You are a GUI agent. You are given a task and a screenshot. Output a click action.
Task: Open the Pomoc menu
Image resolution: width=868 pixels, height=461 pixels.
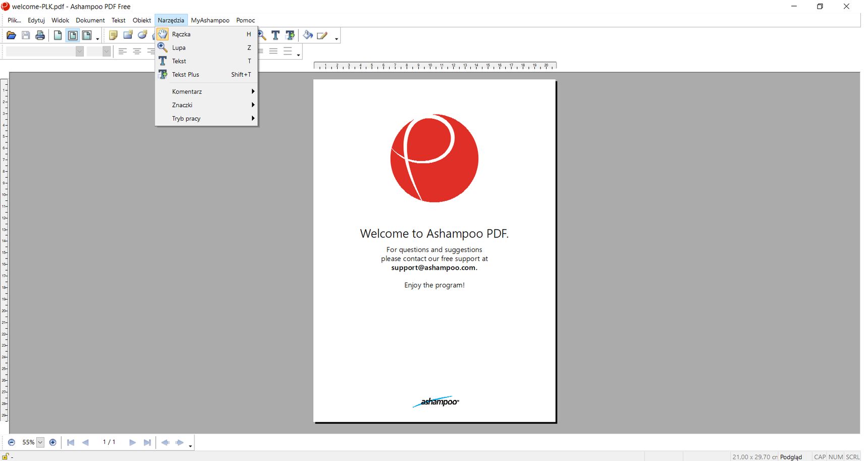point(246,20)
